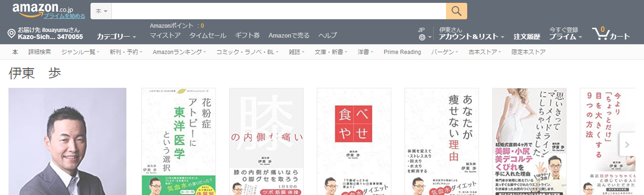Screen dimensions: 644x195
Task: Select the 本 tab in books navigation
Action: coord(15,52)
